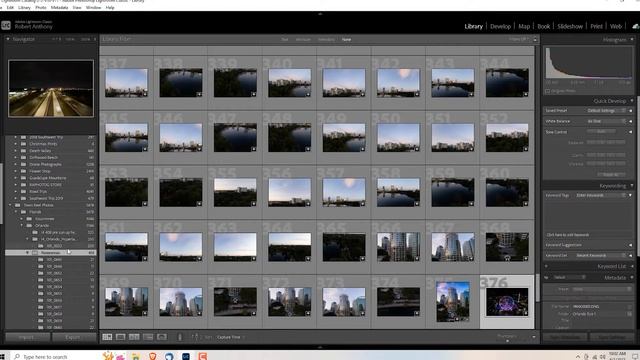640x360 pixels.
Task: Launch Brave browser from taskbar
Action: [153, 356]
